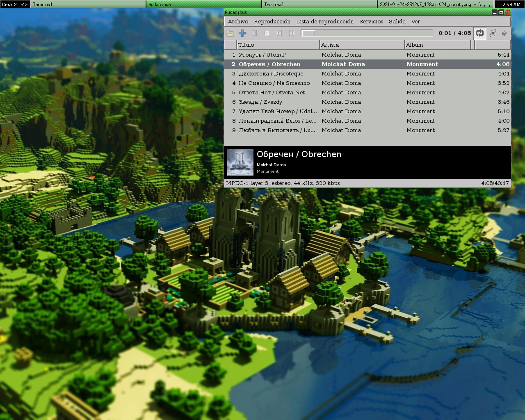Click the Open Files folder icon
This screenshot has width=525, height=420.
pos(230,33)
